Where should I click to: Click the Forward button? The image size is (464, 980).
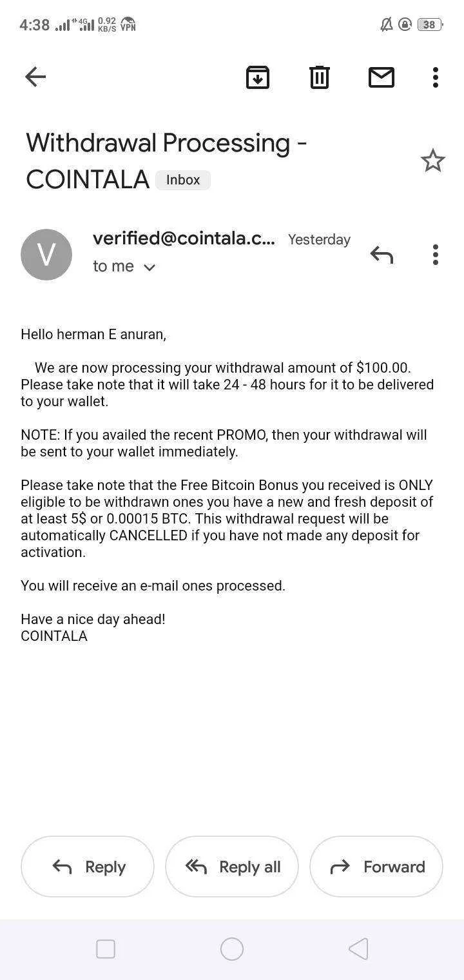point(376,867)
